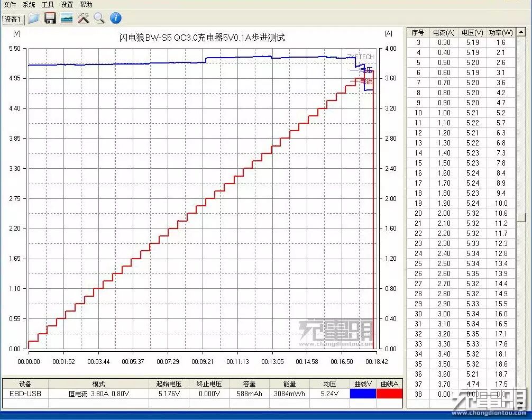This screenshot has height=420, width=532.
Task: Click the 电压(V) column header
Action: [472, 33]
